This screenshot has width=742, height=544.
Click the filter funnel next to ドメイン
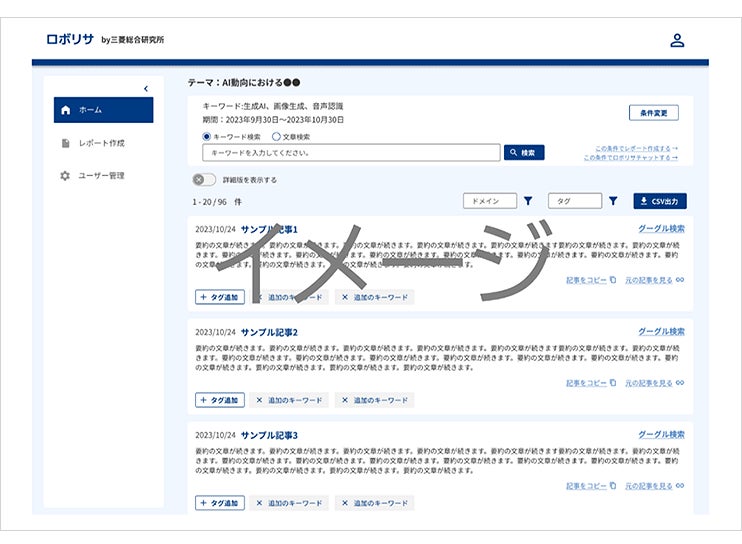click(528, 201)
